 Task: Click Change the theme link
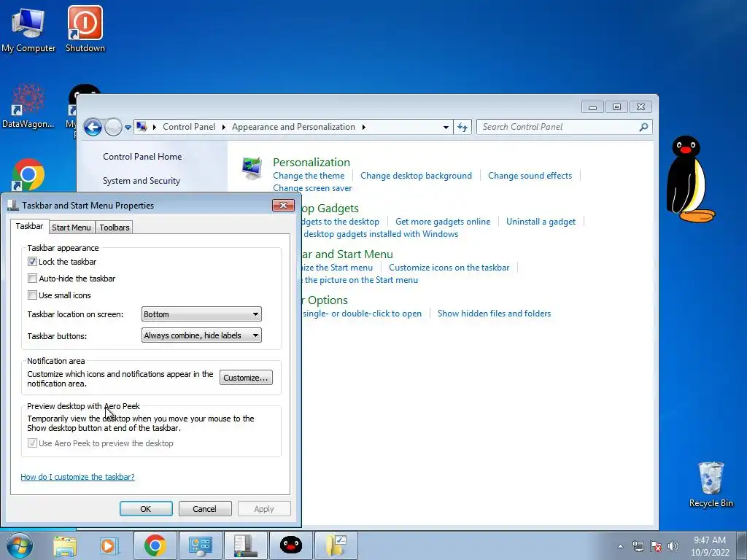[x=309, y=176]
